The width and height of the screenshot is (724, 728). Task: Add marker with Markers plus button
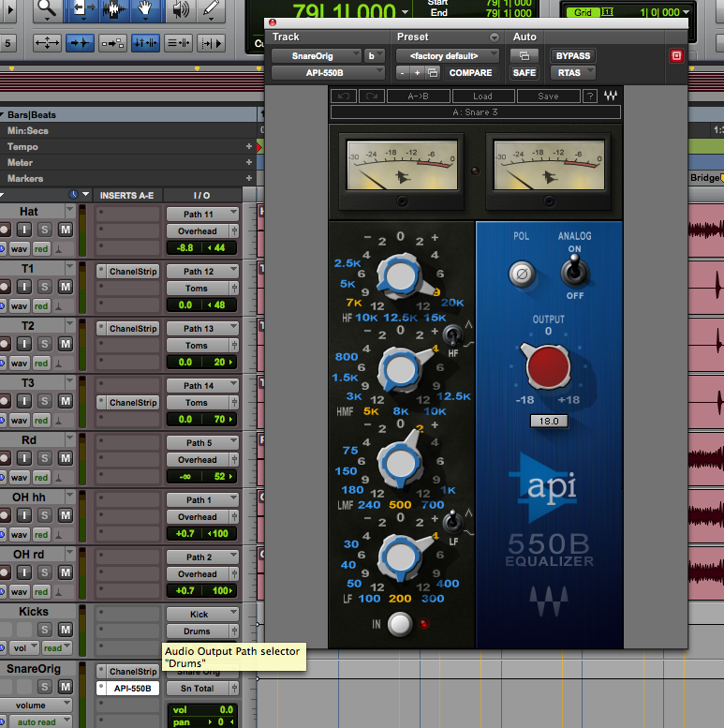249,178
